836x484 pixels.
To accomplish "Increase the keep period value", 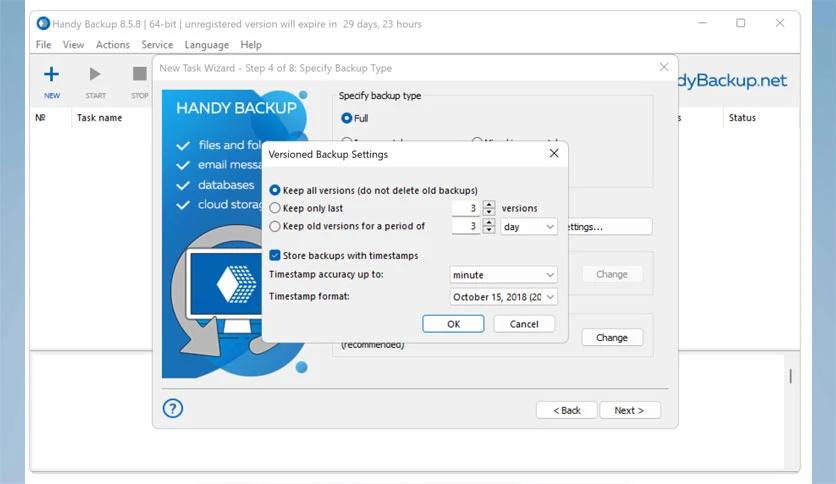I will 489,222.
